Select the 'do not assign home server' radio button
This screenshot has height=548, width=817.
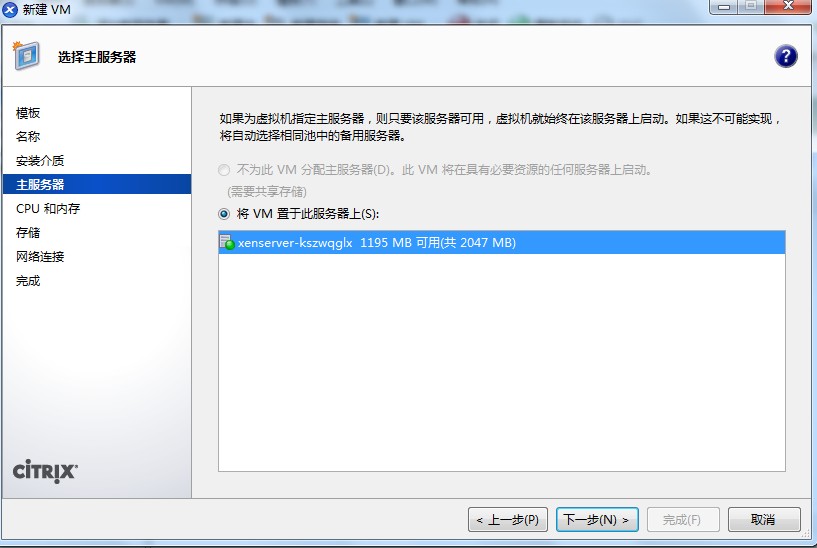pyautogui.click(x=224, y=170)
